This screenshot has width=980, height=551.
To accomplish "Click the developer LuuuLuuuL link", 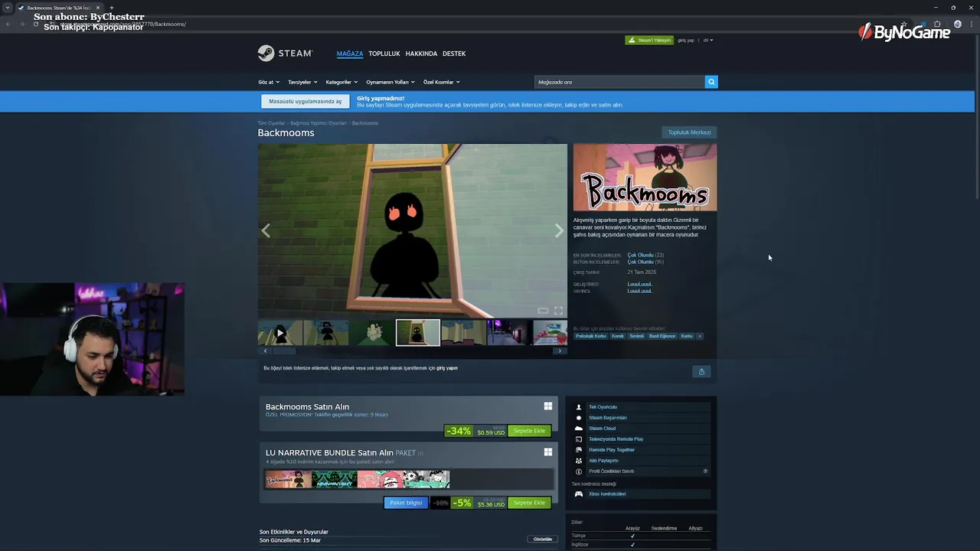I will 639,284.
